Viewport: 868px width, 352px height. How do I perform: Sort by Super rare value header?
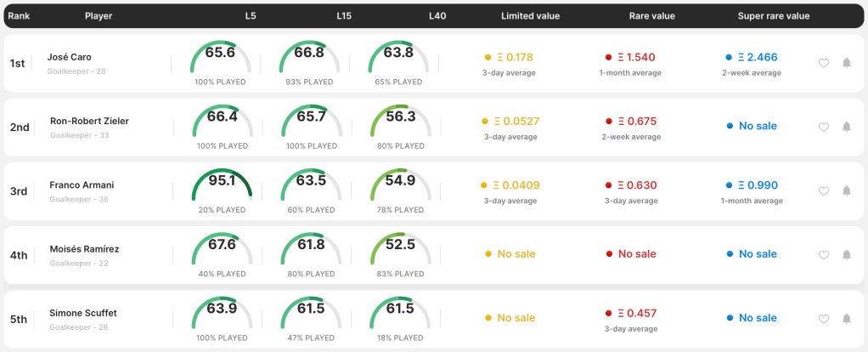pyautogui.click(x=773, y=15)
